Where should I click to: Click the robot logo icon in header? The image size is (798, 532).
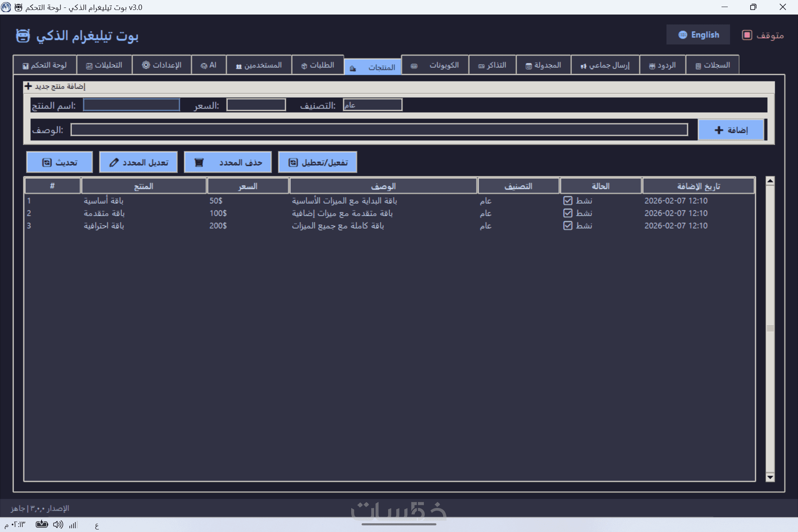23,36
